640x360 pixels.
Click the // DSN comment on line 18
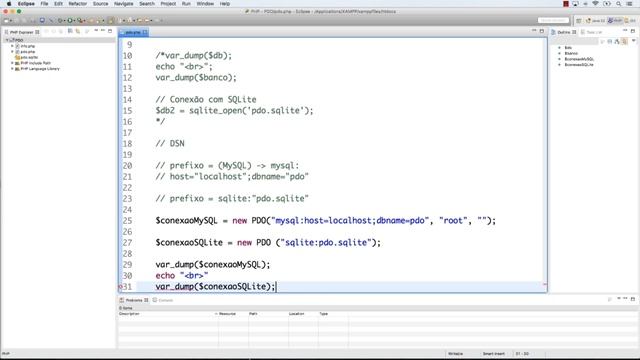pyautogui.click(x=170, y=144)
